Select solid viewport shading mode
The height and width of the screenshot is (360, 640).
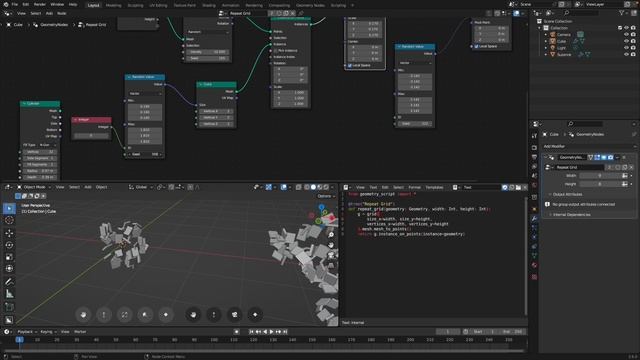pyautogui.click(x=313, y=187)
